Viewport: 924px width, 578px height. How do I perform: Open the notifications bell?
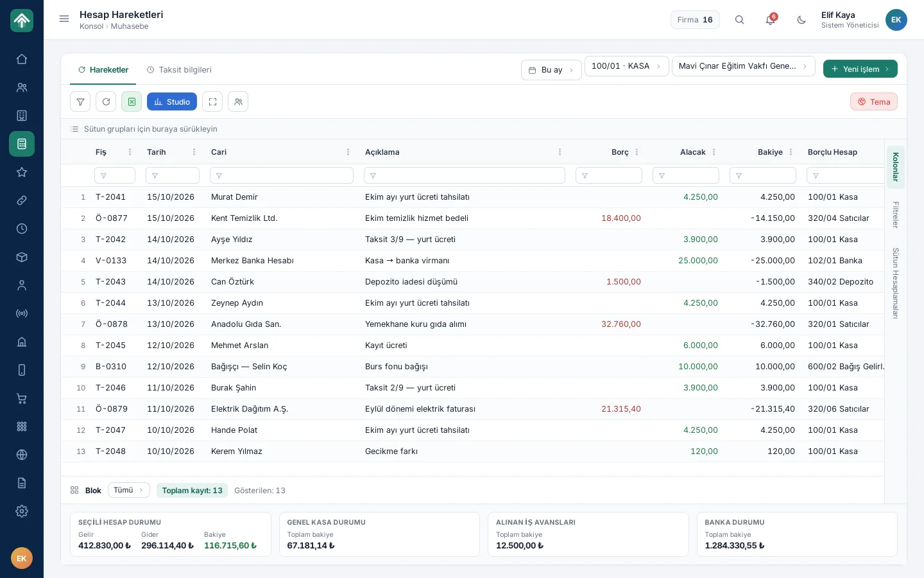[x=771, y=20]
